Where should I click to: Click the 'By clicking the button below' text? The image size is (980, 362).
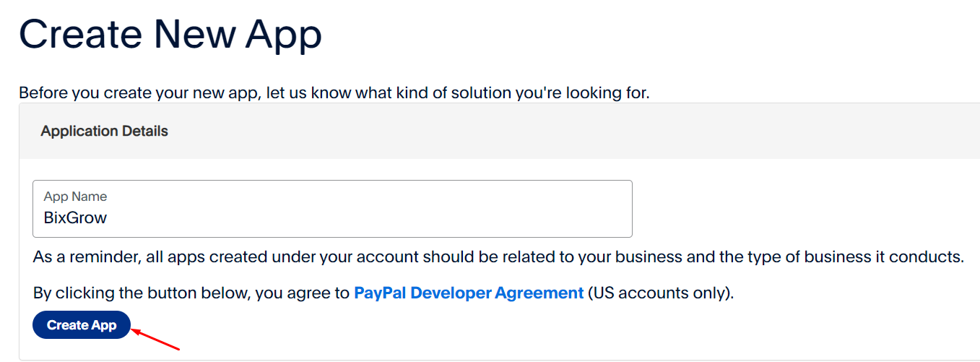tap(191, 293)
